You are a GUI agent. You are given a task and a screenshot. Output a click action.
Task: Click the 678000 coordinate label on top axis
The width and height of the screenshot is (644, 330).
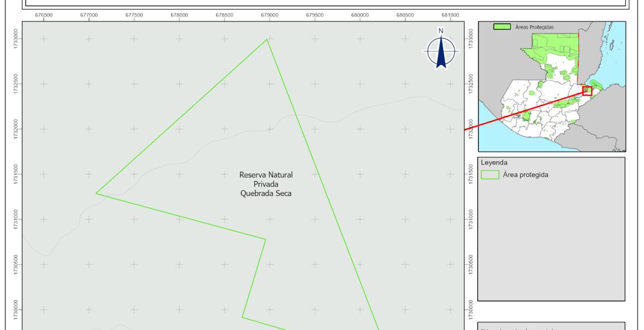point(179,14)
